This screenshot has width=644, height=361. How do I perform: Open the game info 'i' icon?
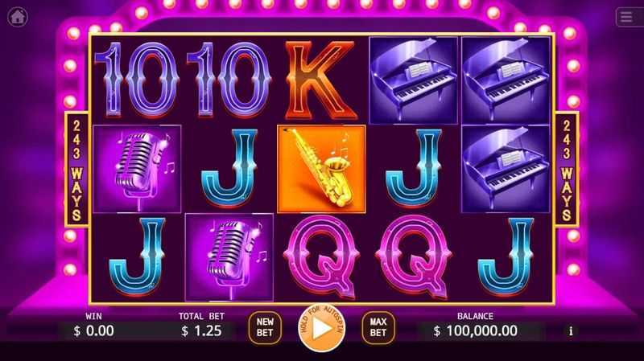coord(571,331)
